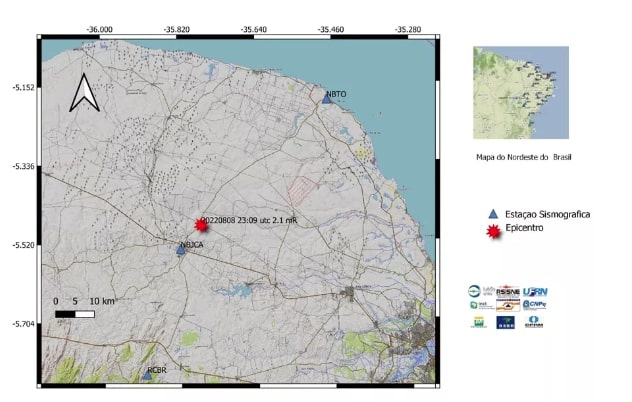Click the 10 km scale bar
Image resolution: width=632 pixels, height=402 pixels.
point(75,314)
